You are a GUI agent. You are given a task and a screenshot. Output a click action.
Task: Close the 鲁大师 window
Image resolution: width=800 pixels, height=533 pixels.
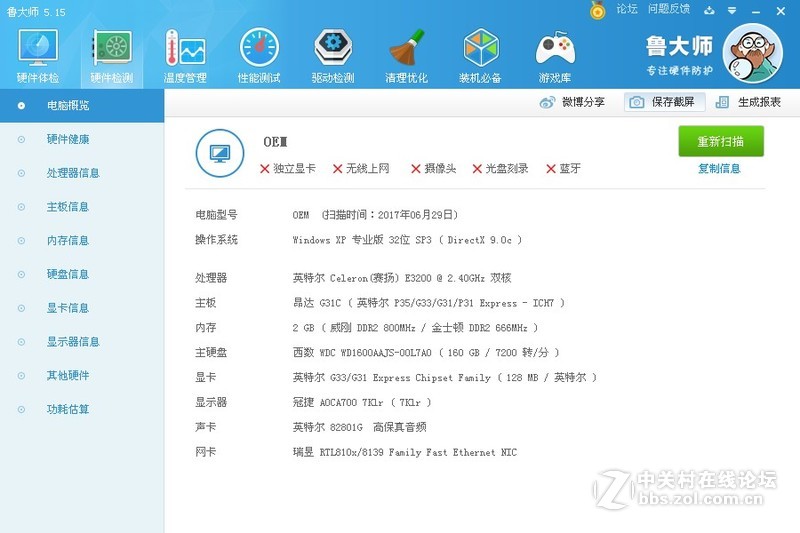pyautogui.click(x=781, y=11)
